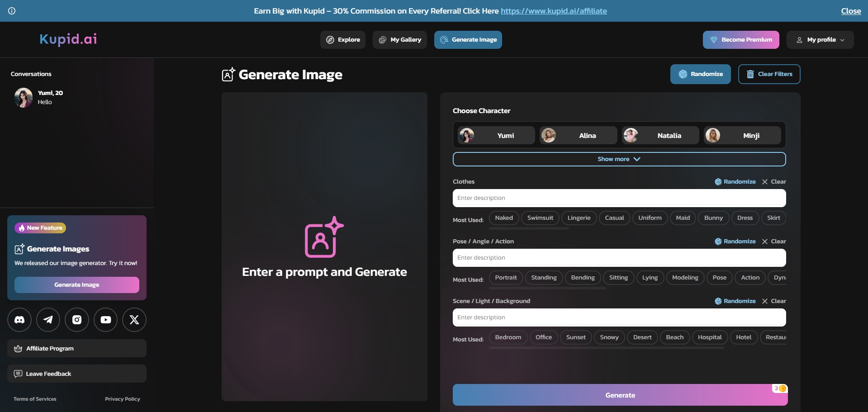868x412 pixels.
Task: Open the My profile dropdown
Action: click(x=820, y=40)
